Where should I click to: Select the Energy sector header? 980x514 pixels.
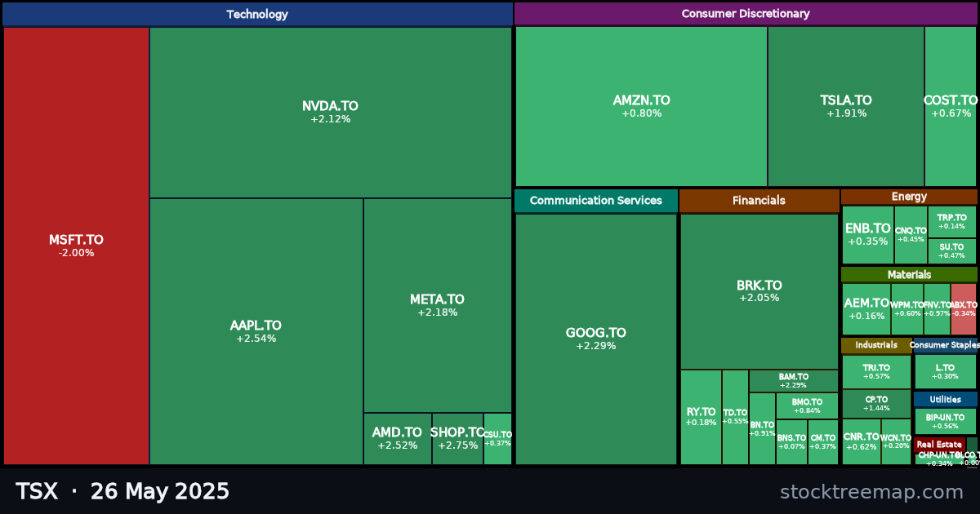(x=909, y=197)
